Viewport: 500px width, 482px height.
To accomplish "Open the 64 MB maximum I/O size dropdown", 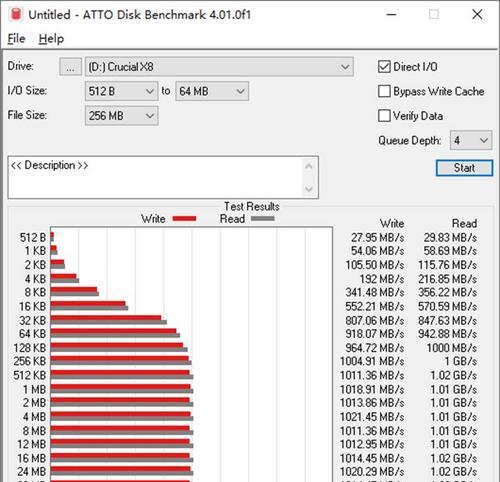I will (x=212, y=91).
